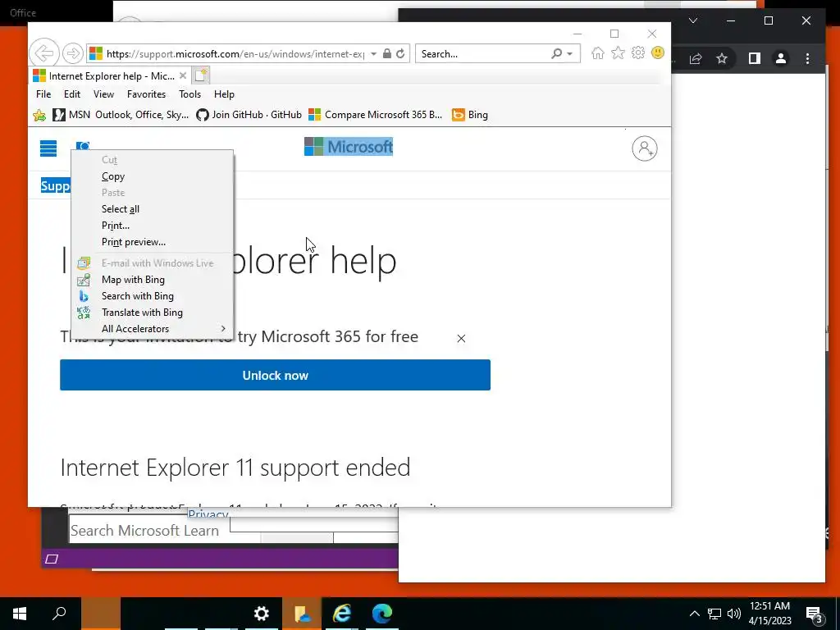Open the address bar dropdown arrow

click(x=373, y=53)
